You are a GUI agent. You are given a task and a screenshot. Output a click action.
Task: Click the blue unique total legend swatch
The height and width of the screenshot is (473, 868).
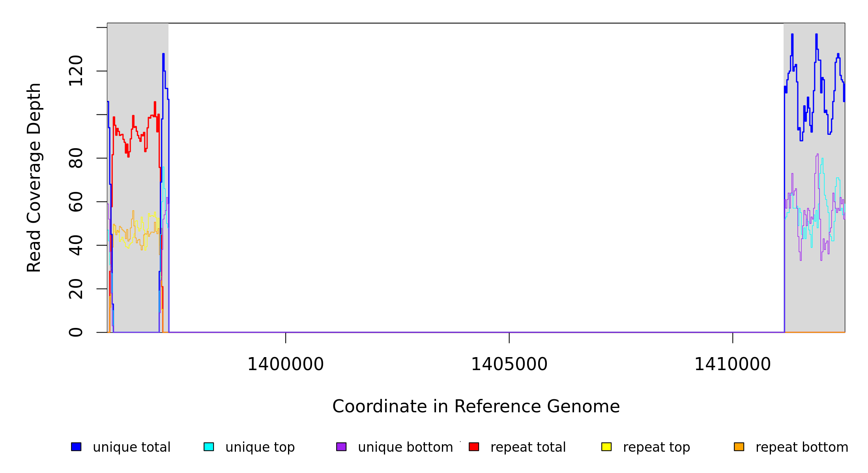tap(76, 447)
